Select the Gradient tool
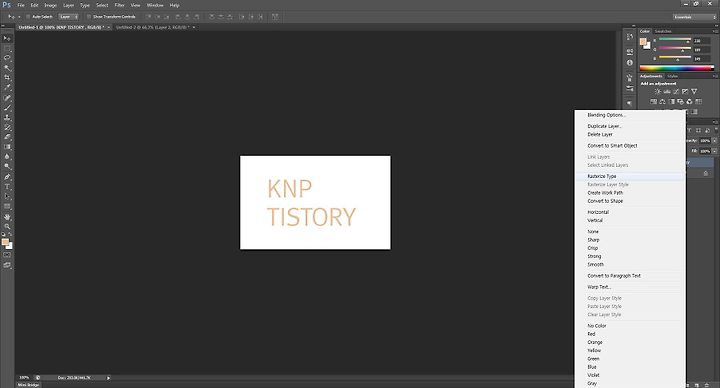The height and width of the screenshot is (388, 720). click(7, 147)
